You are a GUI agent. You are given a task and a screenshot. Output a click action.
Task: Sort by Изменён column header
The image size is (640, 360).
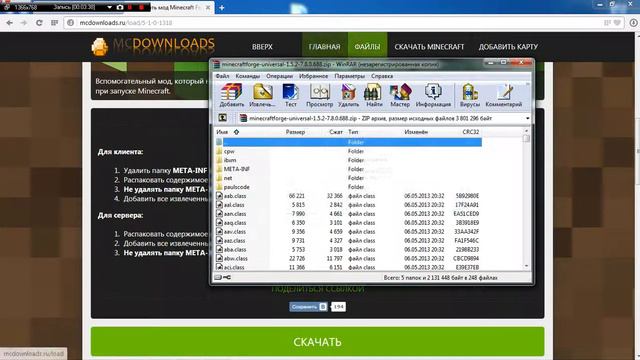pyautogui.click(x=416, y=132)
